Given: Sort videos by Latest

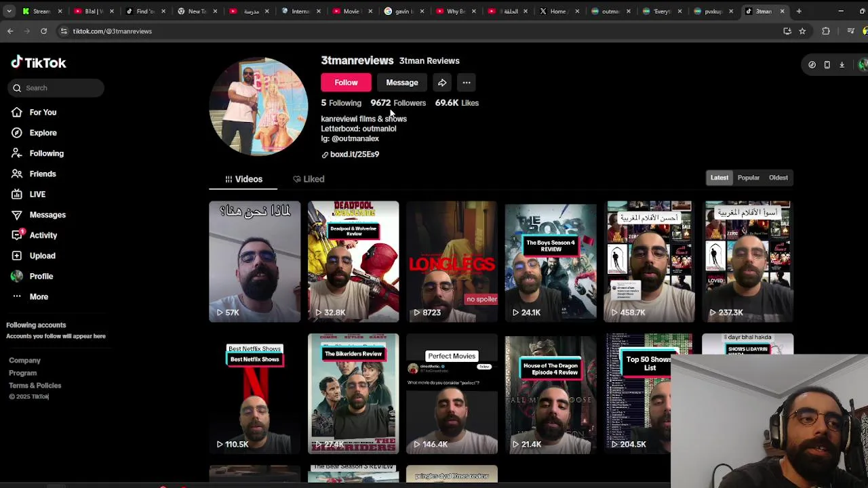Looking at the screenshot, I should [x=719, y=178].
